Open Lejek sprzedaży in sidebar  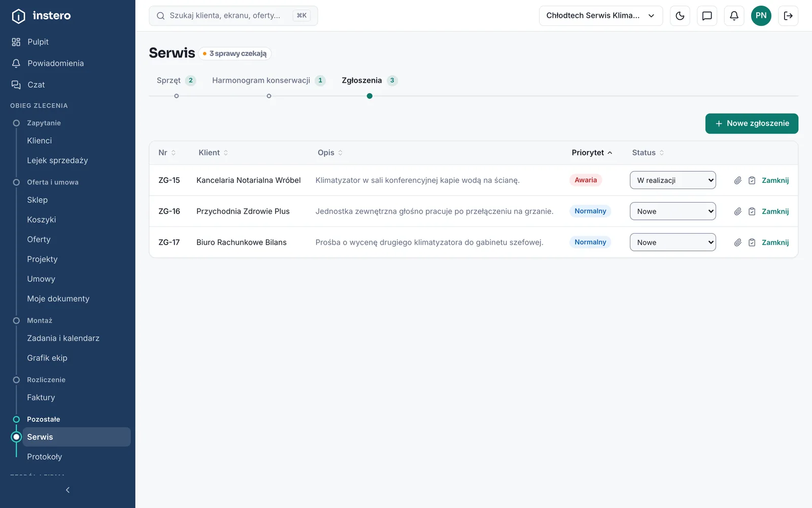pyautogui.click(x=76, y=160)
